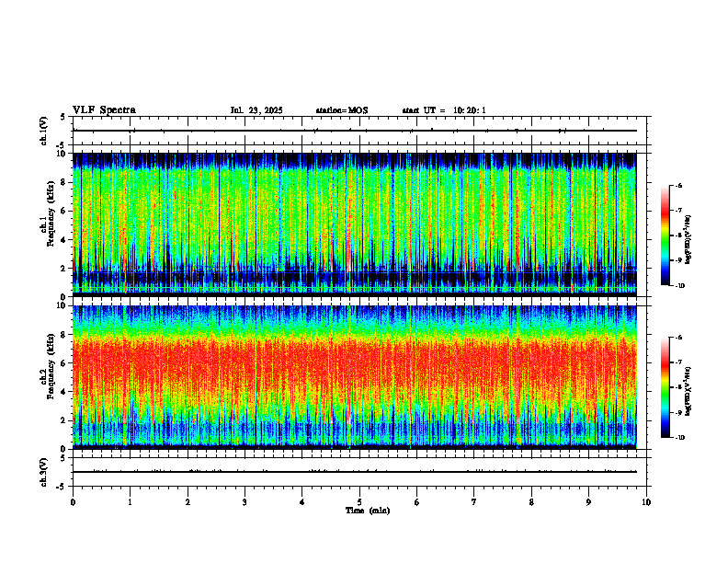
Task: Click the ch.2 colorbar log(PSD) label
Action: tap(688, 391)
